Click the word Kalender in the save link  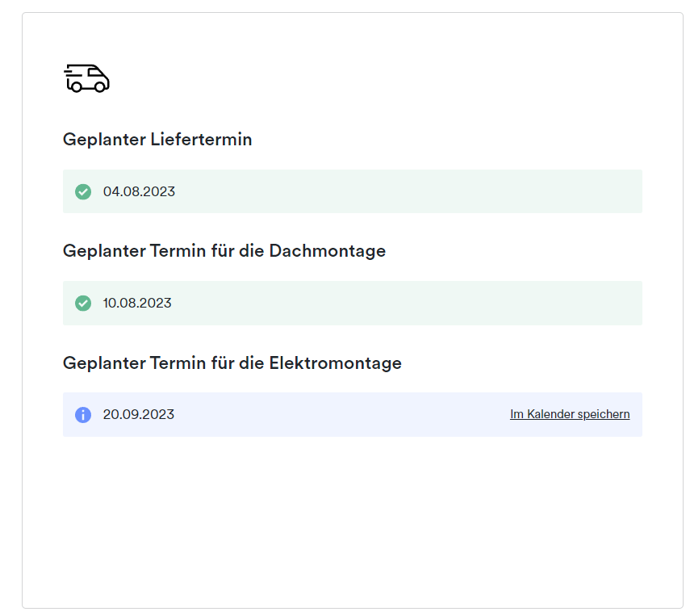(550, 414)
